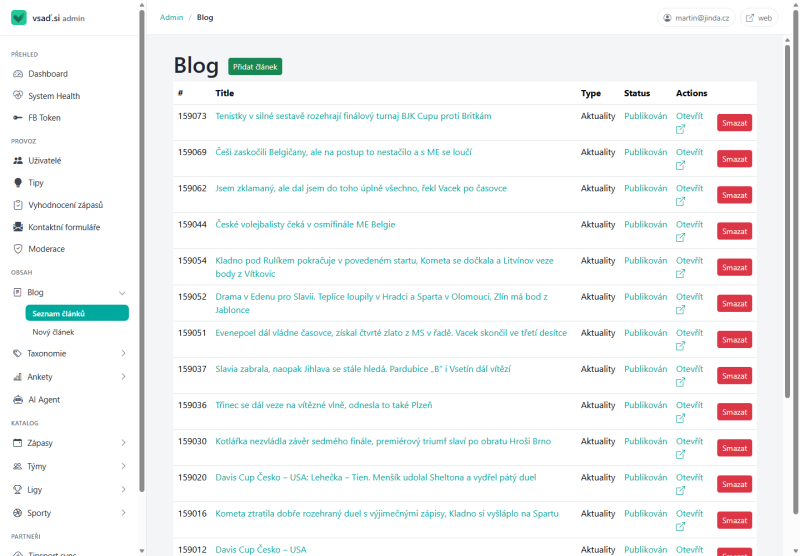Expand the Zápasy submenu chevron
The height and width of the screenshot is (556, 800).
coord(123,443)
